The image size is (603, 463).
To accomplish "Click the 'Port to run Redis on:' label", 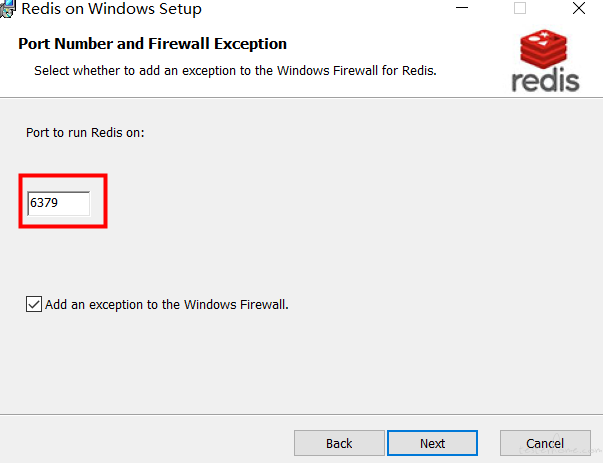I will tap(85, 133).
